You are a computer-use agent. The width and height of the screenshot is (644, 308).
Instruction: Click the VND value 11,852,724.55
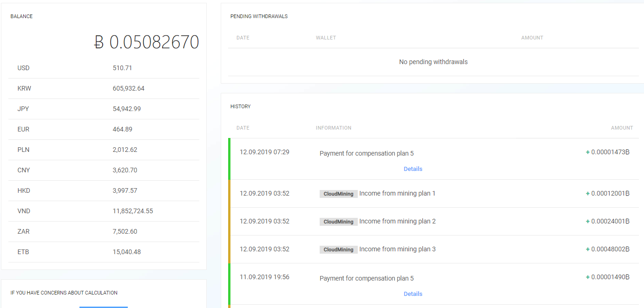[132, 211]
